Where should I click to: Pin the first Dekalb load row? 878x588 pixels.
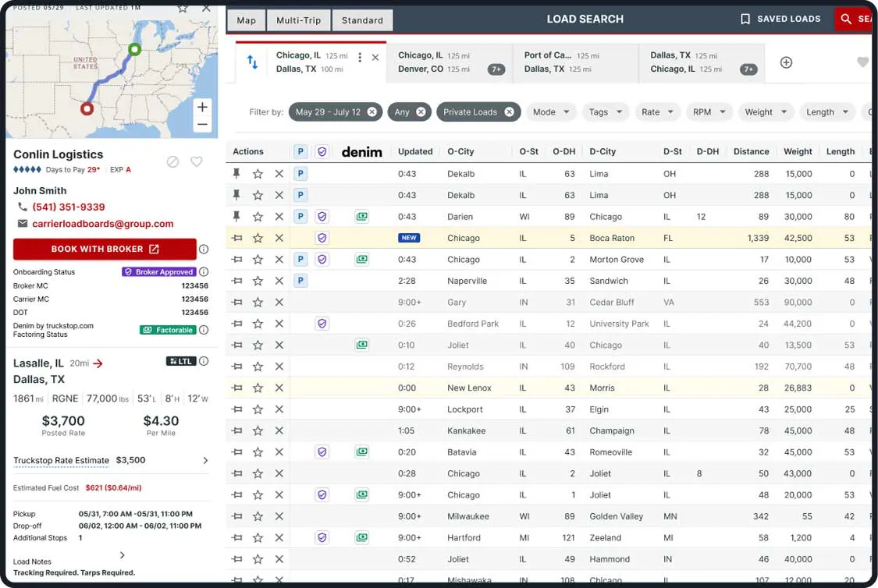tap(236, 173)
